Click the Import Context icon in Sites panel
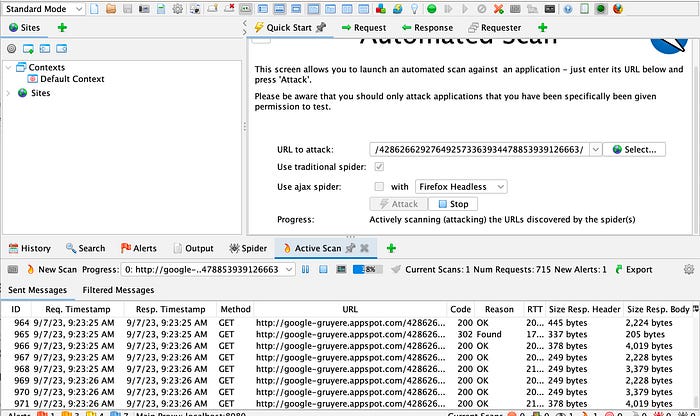This screenshot has width=700, height=416. click(45, 49)
